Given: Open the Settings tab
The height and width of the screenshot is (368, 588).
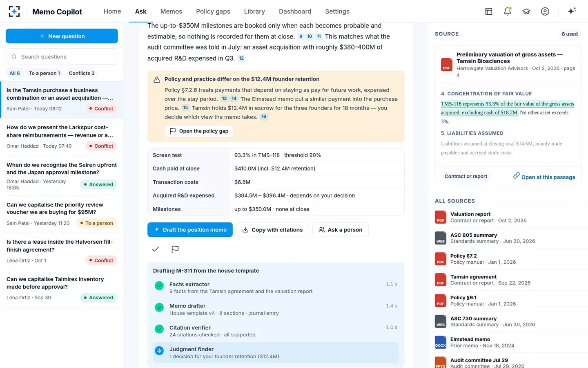Looking at the screenshot, I should click(x=337, y=11).
